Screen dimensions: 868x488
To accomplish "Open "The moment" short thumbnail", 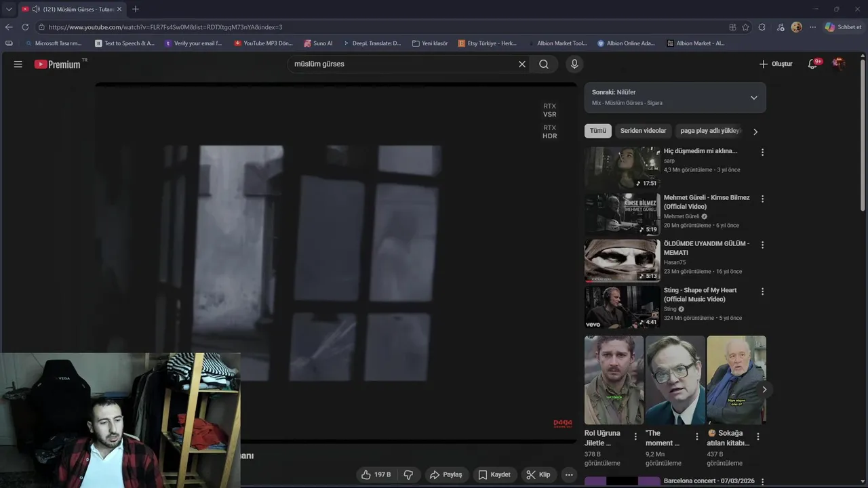I will (x=675, y=380).
